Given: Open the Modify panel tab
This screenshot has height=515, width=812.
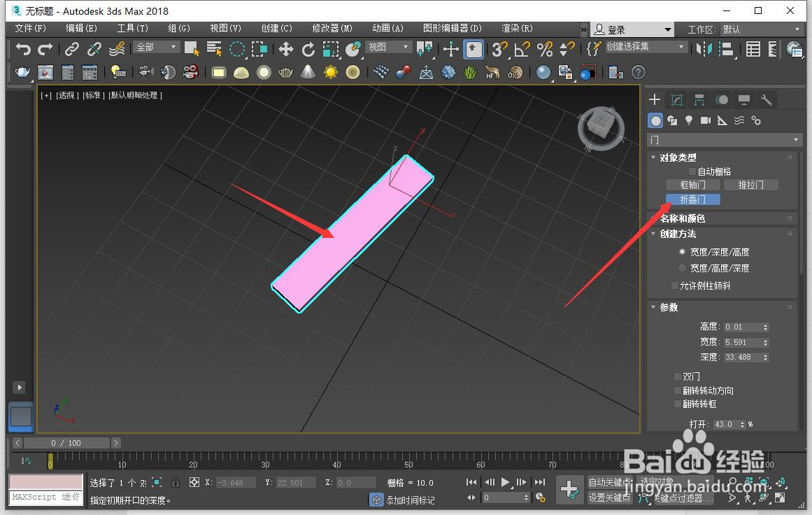Looking at the screenshot, I should (677, 100).
